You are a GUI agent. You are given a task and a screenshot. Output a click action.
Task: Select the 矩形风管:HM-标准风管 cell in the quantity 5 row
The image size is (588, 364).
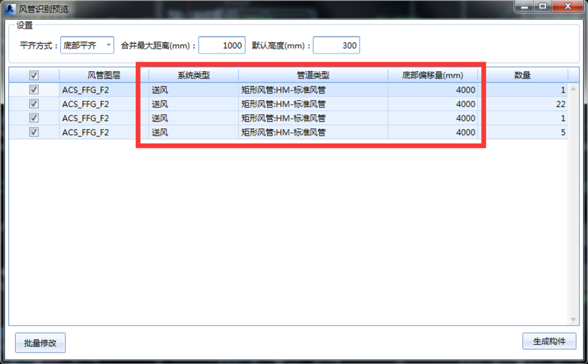pos(313,132)
